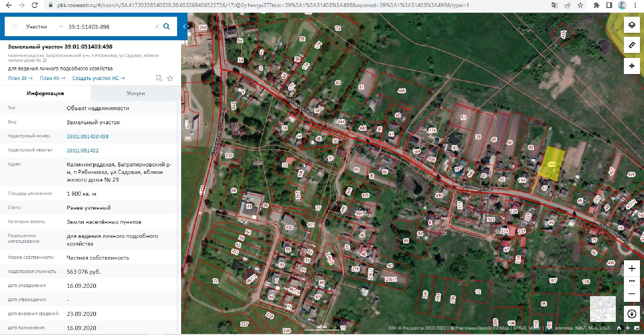
Task: Click parcel label 85 on the map
Action: pos(406,241)
